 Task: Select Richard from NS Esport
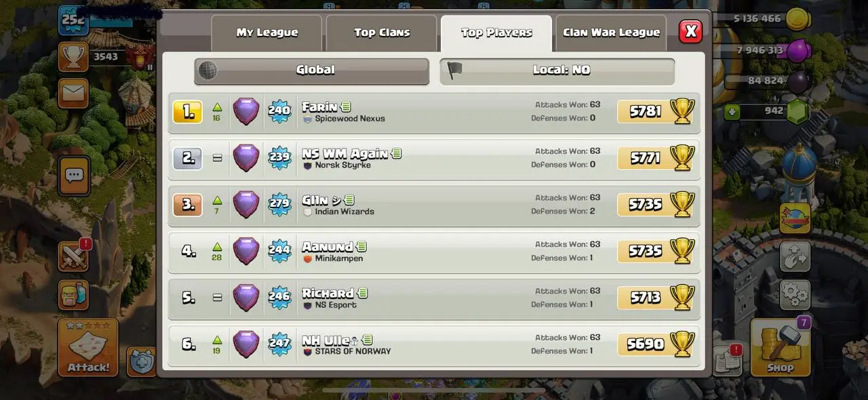pos(434,298)
